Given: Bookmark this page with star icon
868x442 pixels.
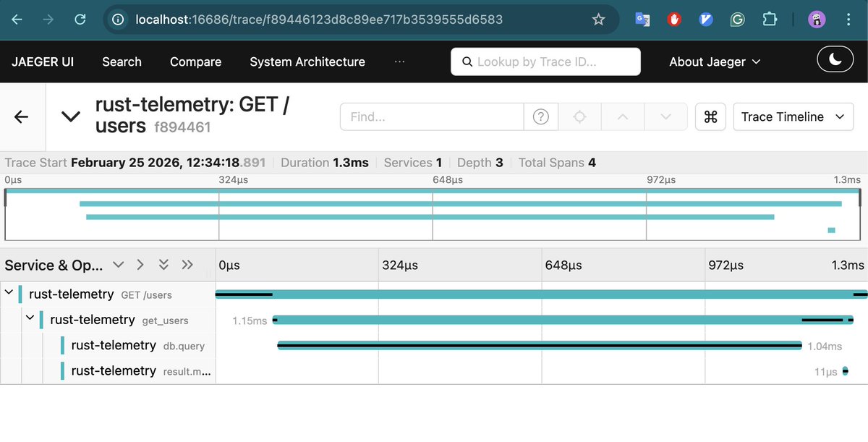Looking at the screenshot, I should (x=598, y=20).
